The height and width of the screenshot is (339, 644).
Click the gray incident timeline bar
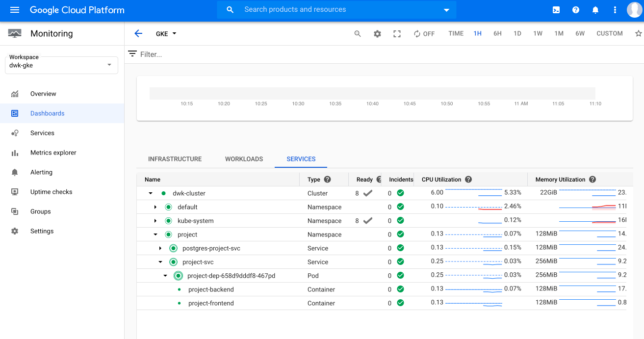point(372,93)
